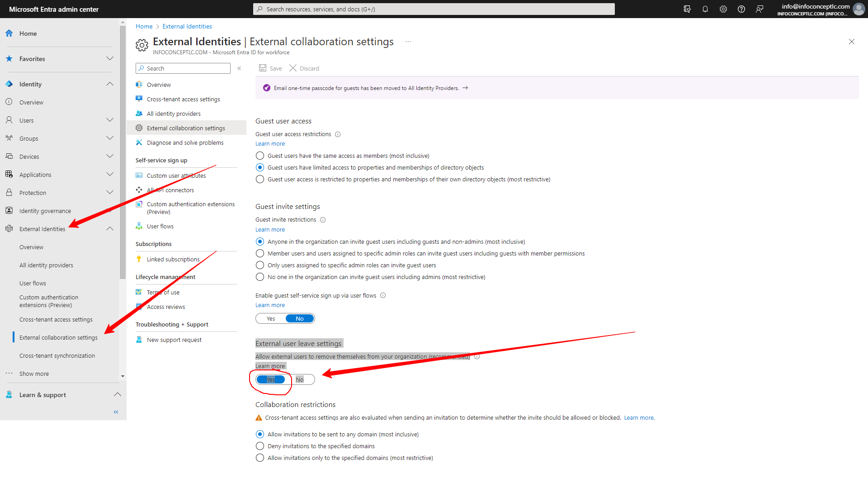The image size is (868, 483).
Task: Set guest self-service sign up to Yes
Action: [x=271, y=318]
